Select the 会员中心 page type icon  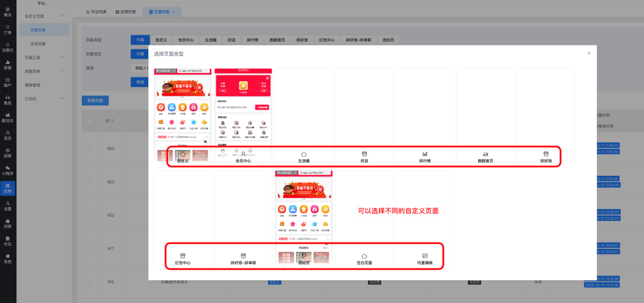(243, 154)
